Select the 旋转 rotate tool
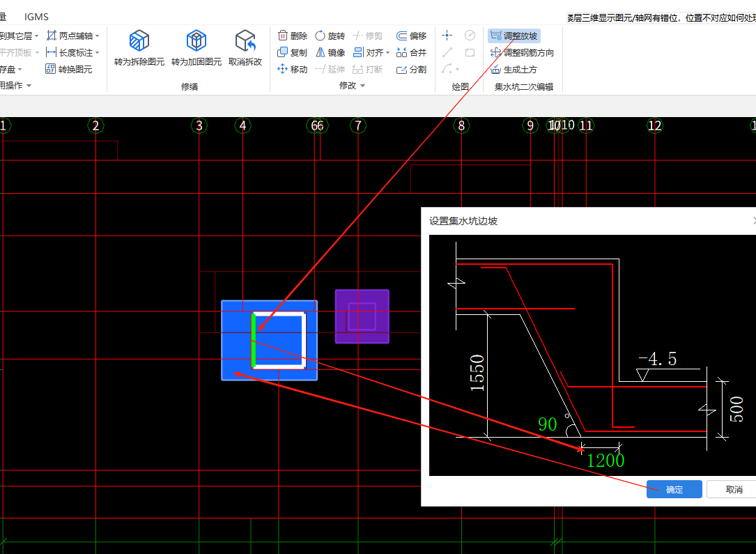This screenshot has width=756, height=554. tap(330, 36)
